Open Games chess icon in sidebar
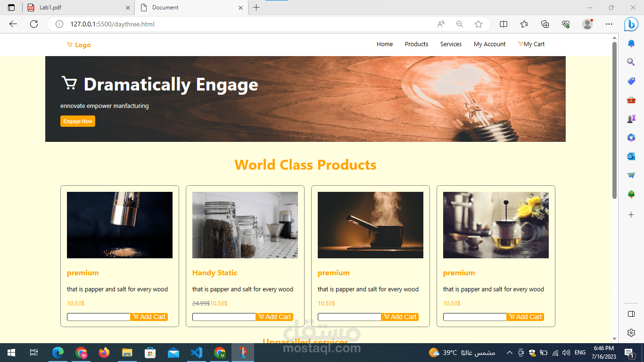This screenshot has height=362, width=644. pos(631,119)
